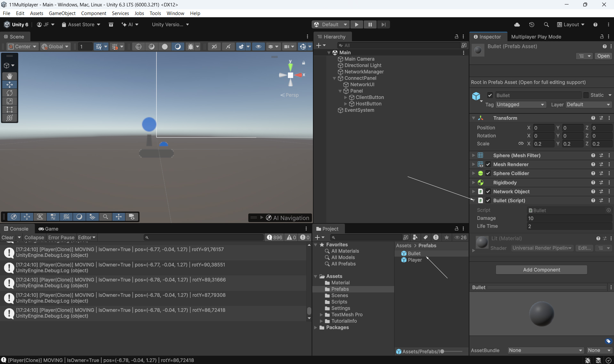This screenshot has height=364, width=614.
Task: Toggle the Static checkbox
Action: pos(586,95)
